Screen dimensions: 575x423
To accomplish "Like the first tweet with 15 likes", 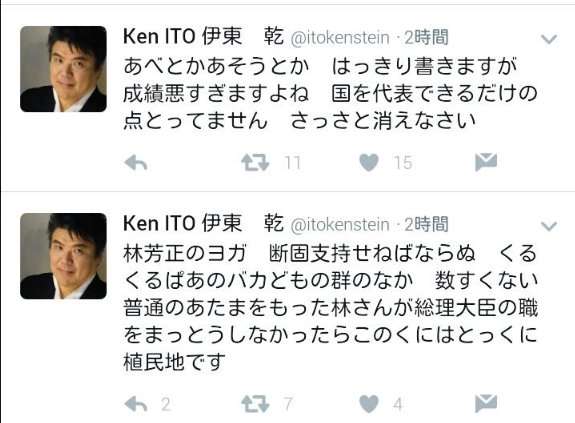I will [x=369, y=163].
